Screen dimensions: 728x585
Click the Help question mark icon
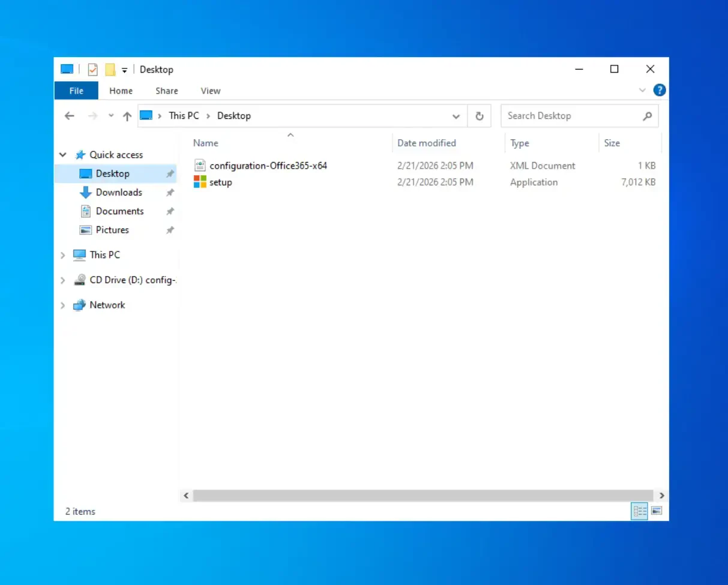(x=658, y=90)
